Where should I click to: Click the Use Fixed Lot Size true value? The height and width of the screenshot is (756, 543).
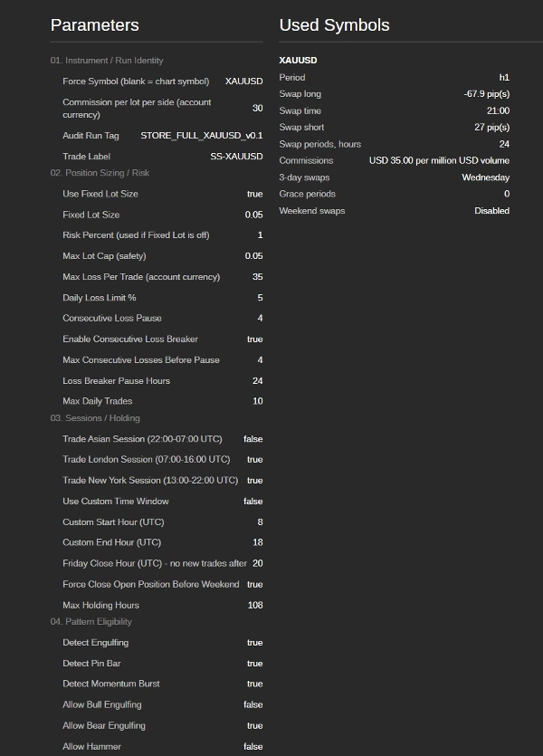point(255,194)
